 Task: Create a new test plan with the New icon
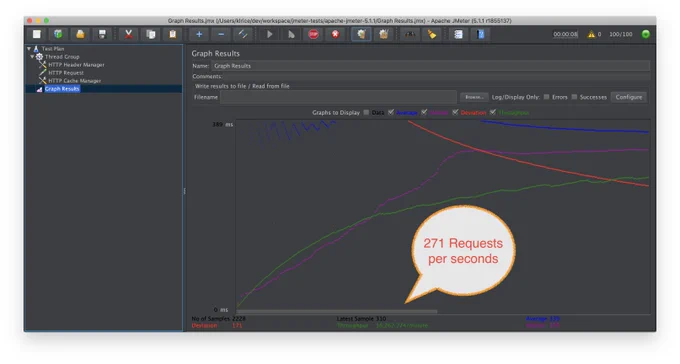click(36, 34)
